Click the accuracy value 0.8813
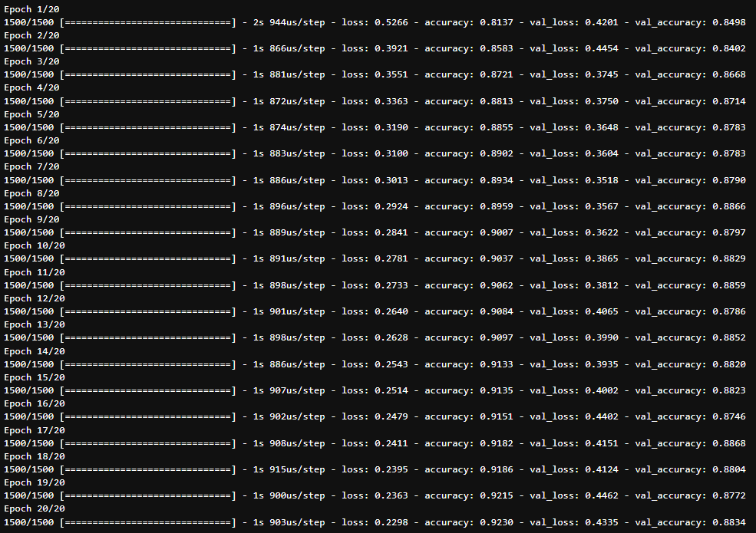 pyautogui.click(x=497, y=101)
